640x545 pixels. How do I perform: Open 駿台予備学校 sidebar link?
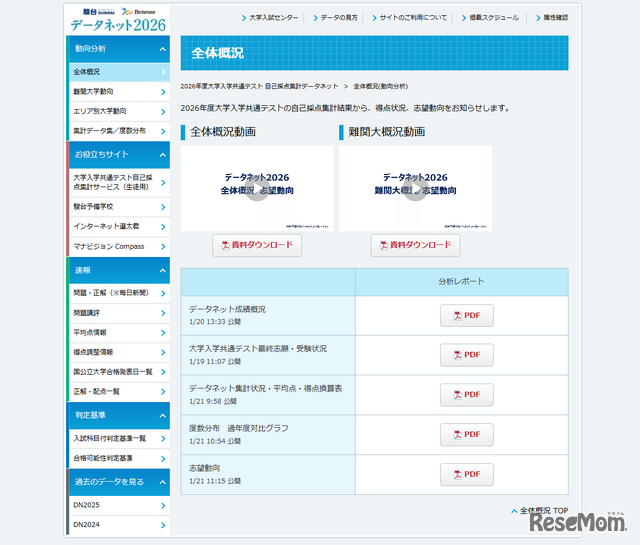click(119, 207)
